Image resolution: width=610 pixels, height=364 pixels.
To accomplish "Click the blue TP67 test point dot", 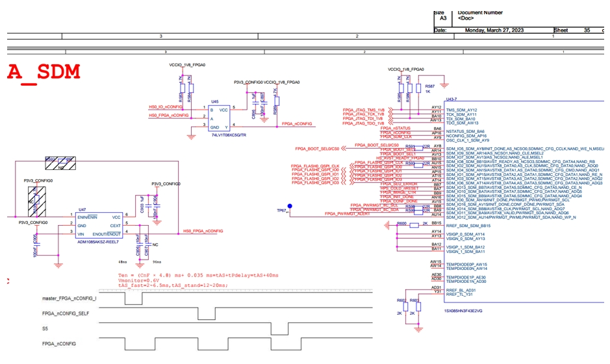I will pos(290,206).
